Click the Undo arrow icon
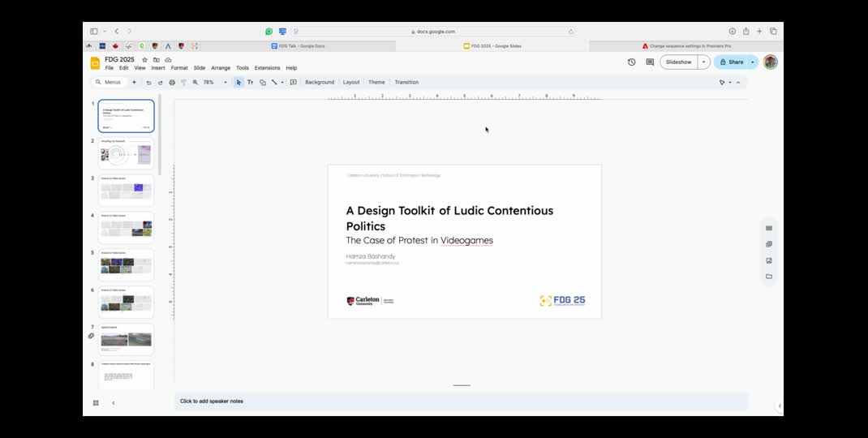 click(x=148, y=82)
